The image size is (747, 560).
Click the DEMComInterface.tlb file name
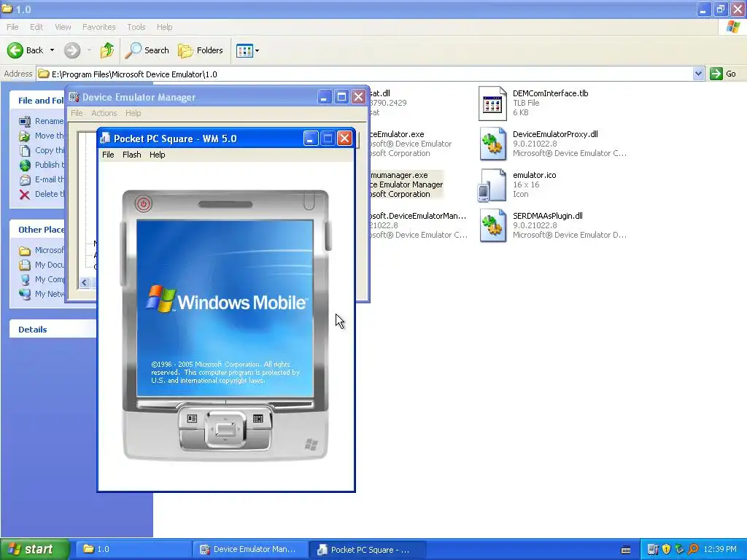click(x=550, y=93)
